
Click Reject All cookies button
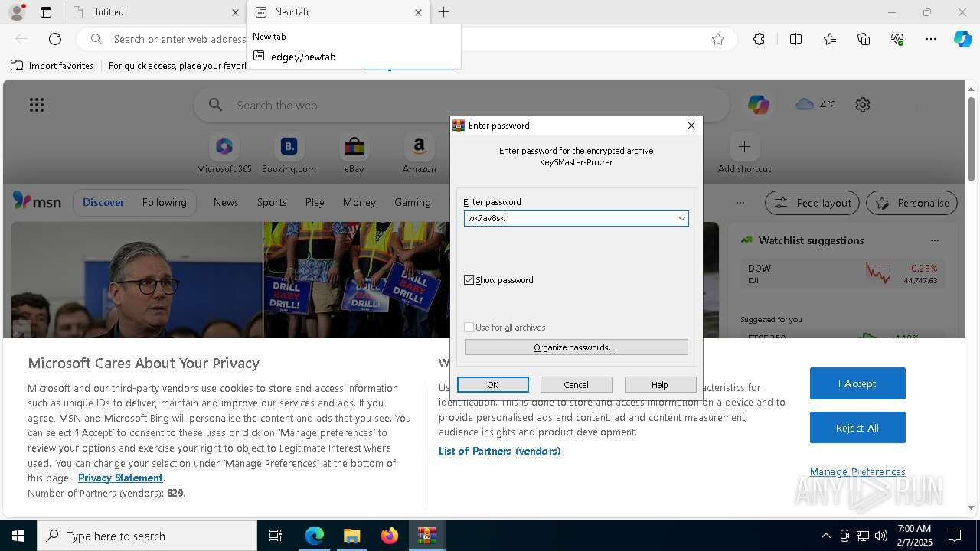pos(857,428)
